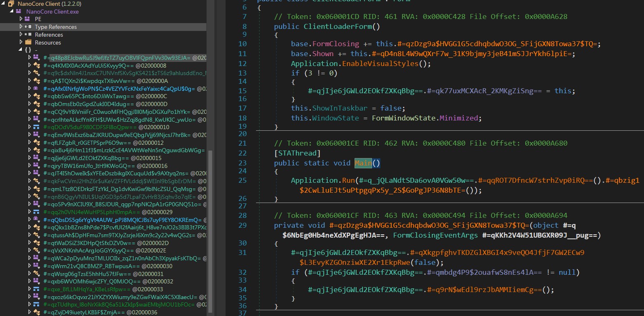644x316 pixels.
Task: Expand the #=qcrIhteALkcfYnKFH class arrow
Action: point(29,120)
